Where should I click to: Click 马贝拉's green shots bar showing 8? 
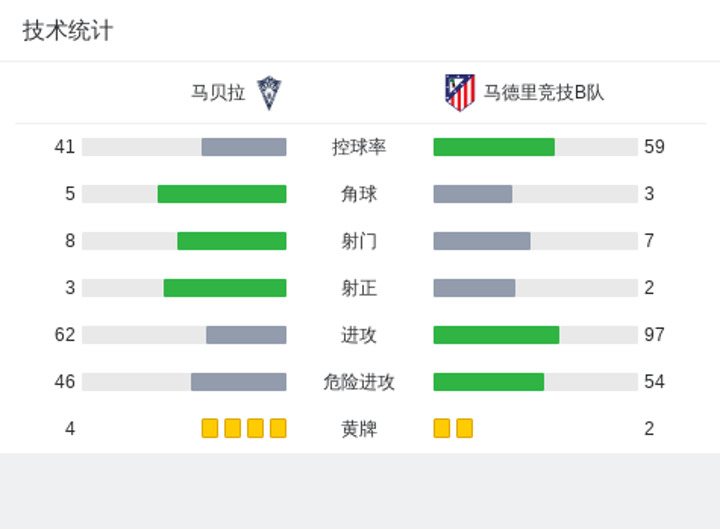[x=232, y=241]
